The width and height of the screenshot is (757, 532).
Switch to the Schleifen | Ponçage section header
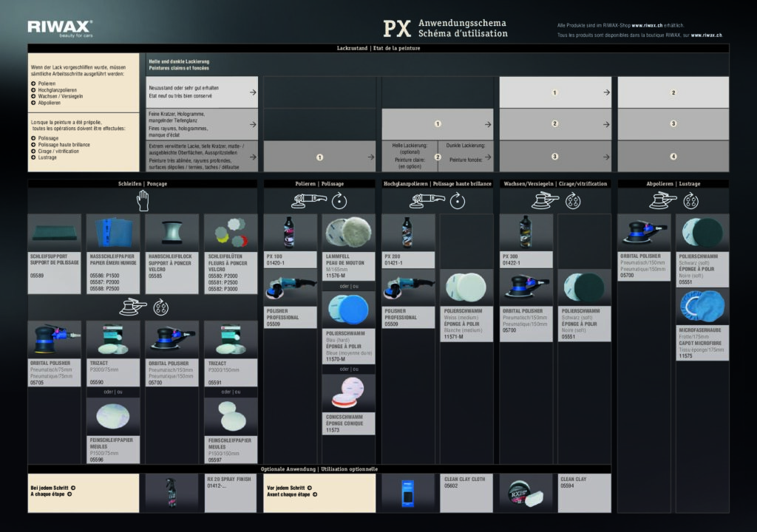click(142, 183)
